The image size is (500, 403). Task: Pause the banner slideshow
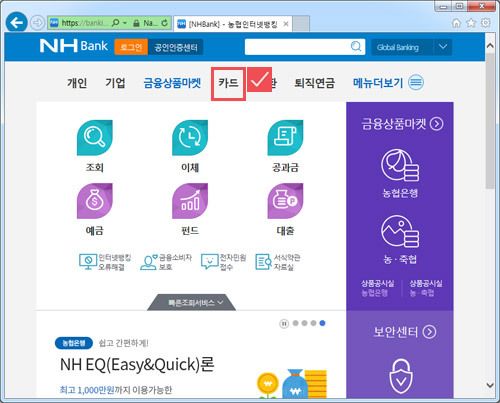point(284,323)
